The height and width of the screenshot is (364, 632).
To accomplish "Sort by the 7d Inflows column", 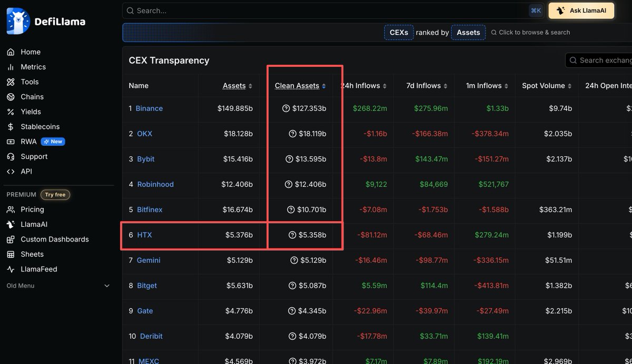I will pos(427,86).
